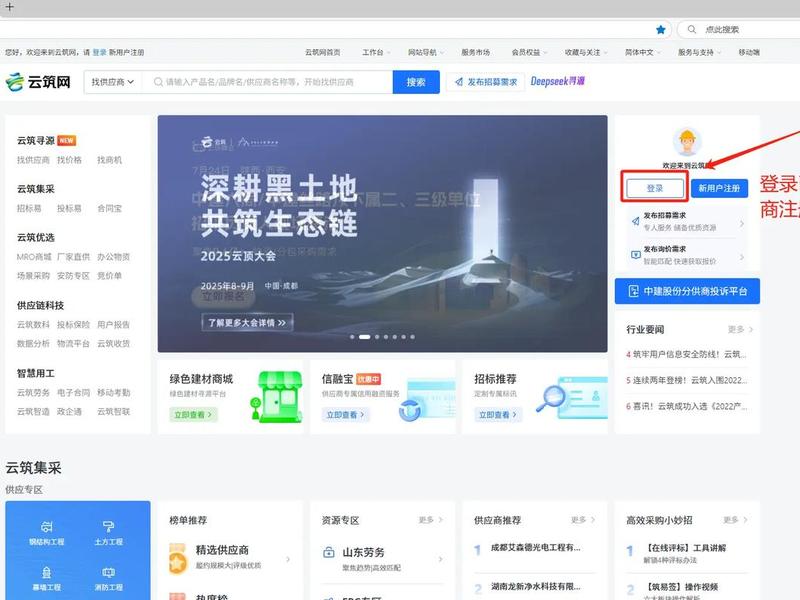Open 资源专区 更多 link
The image size is (800, 600).
[431, 520]
